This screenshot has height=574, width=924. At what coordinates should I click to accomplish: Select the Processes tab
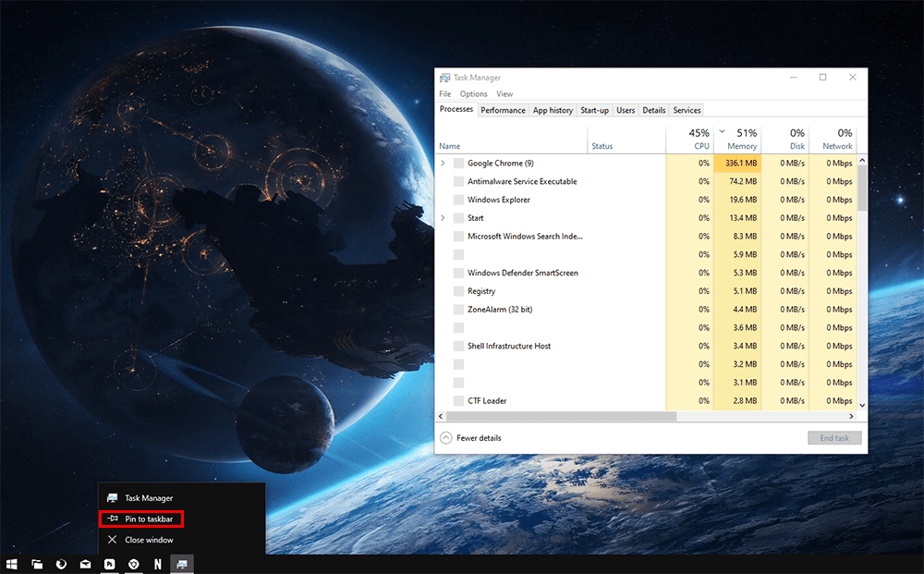coord(456,109)
